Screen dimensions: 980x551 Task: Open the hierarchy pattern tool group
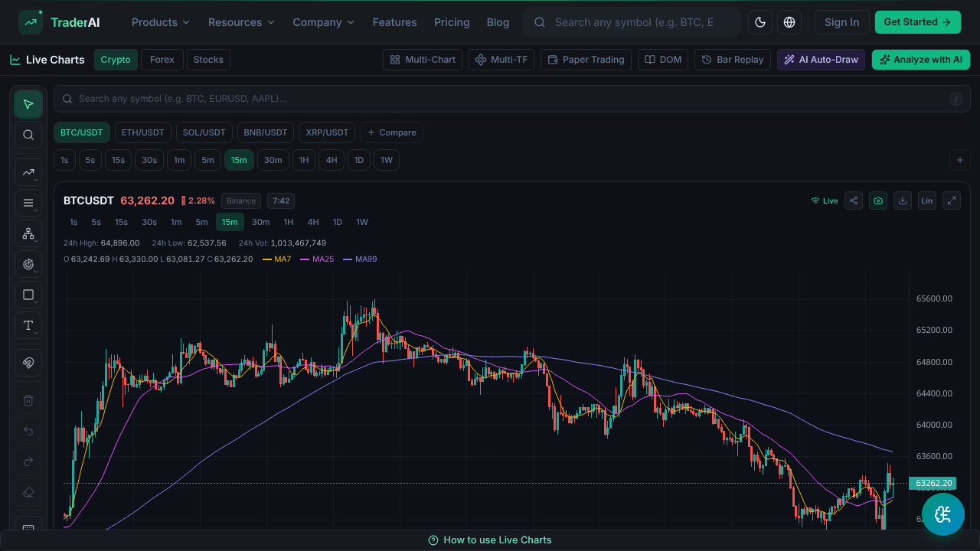[x=28, y=233]
